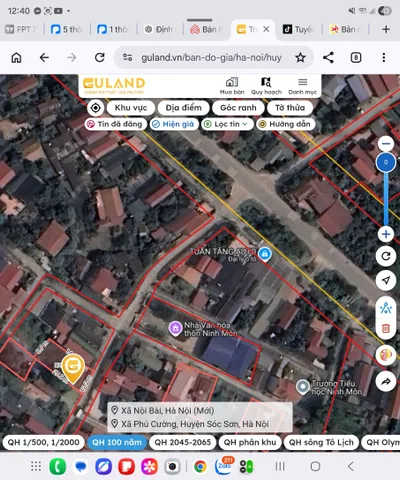Click the blue opacity slider handle
Image resolution: width=400 pixels, height=480 pixels.
386,163
